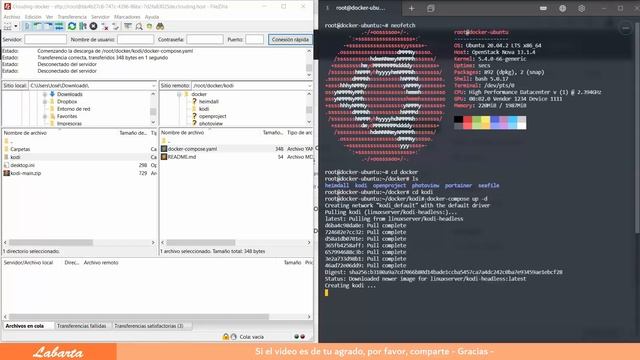Open the Ayuda menu
Image resolution: width=640 pixels, height=360 pixels.
coord(152,17)
